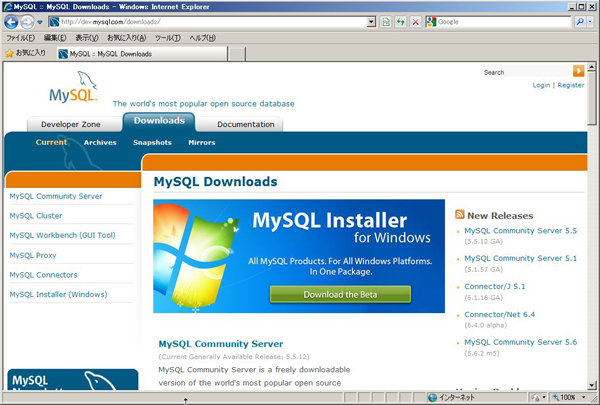Click the Google search box in toolbar
Image resolution: width=600 pixels, height=405 pixels.
pyautogui.click(x=503, y=22)
